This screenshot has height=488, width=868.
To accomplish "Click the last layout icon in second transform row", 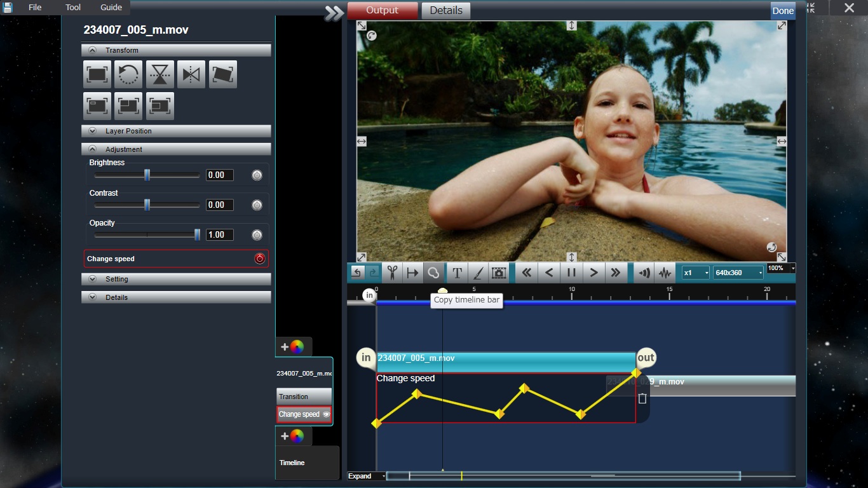I will point(160,106).
